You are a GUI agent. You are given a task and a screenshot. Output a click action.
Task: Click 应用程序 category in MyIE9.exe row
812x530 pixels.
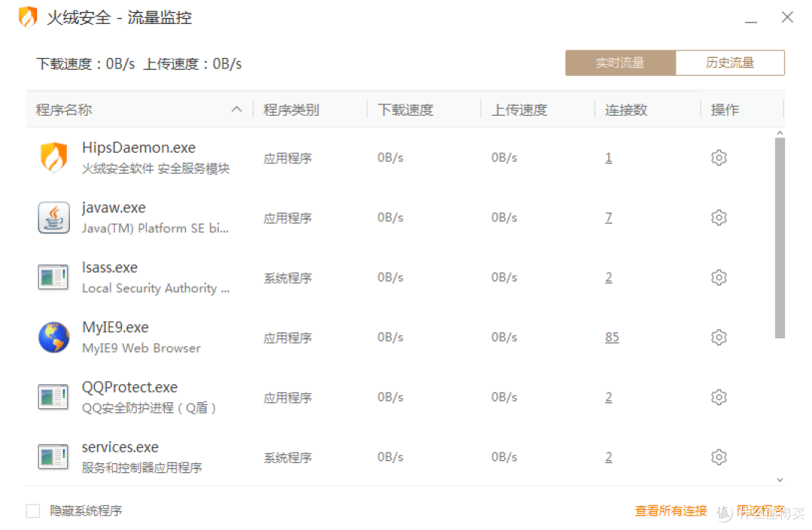pos(288,338)
